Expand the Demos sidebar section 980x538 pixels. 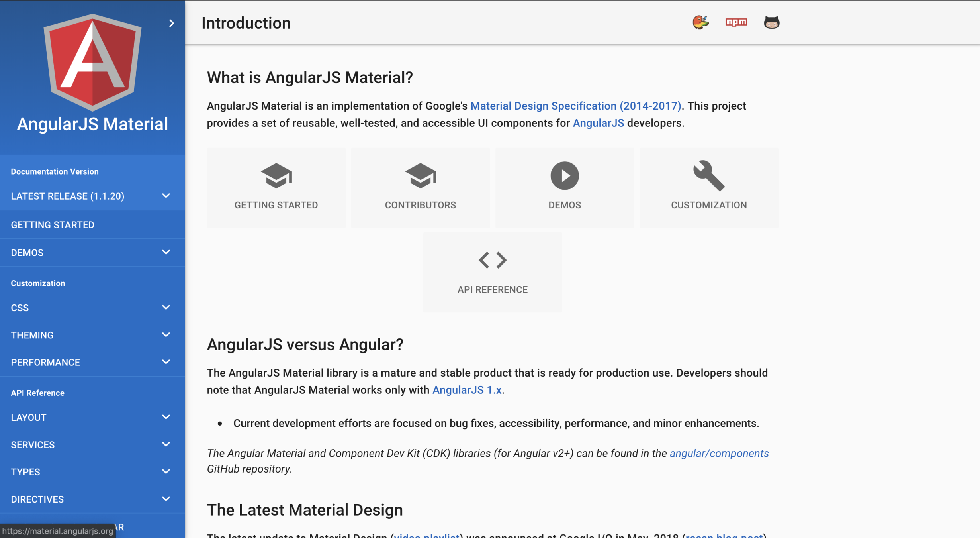point(92,253)
